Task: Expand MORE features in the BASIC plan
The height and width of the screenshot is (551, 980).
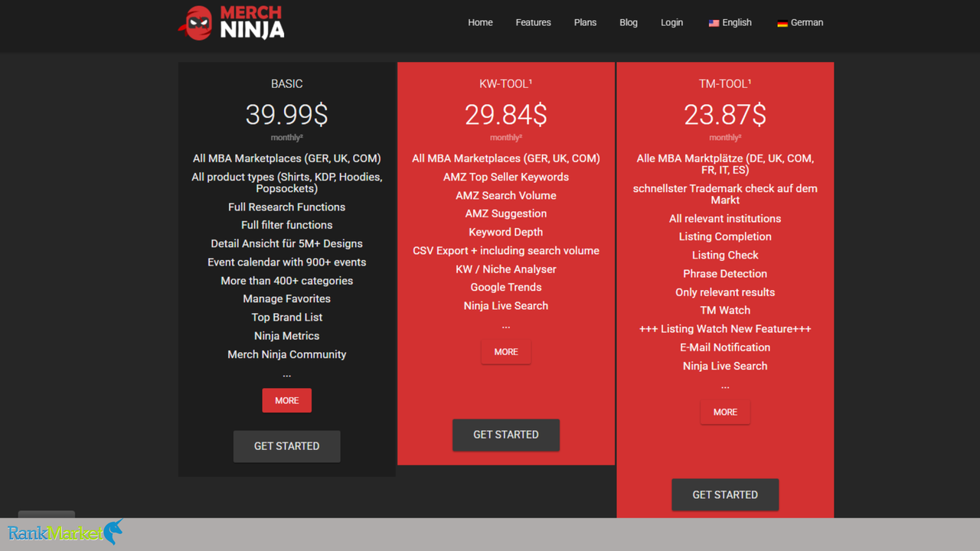Action: [x=286, y=400]
